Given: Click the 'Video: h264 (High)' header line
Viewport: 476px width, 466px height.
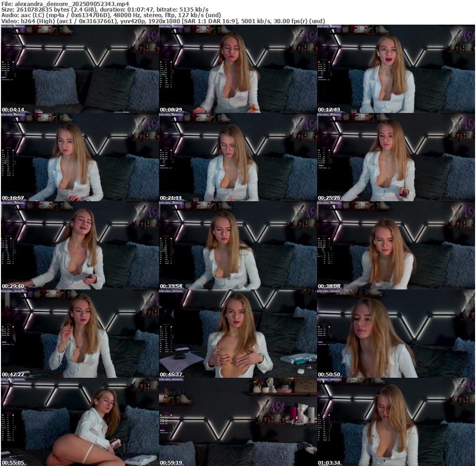Looking at the screenshot, I should coord(163,21).
